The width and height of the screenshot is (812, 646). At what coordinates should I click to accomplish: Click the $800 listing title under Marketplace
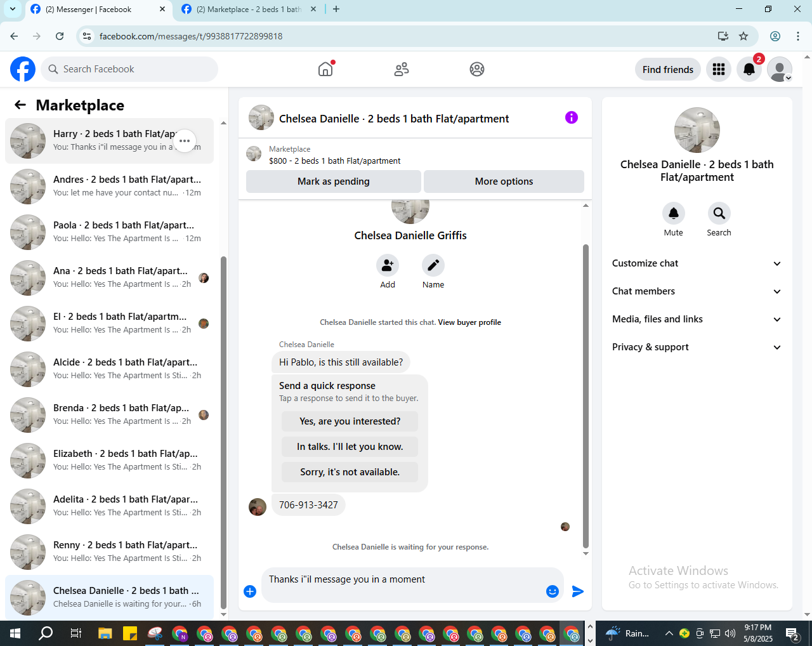[334, 161]
